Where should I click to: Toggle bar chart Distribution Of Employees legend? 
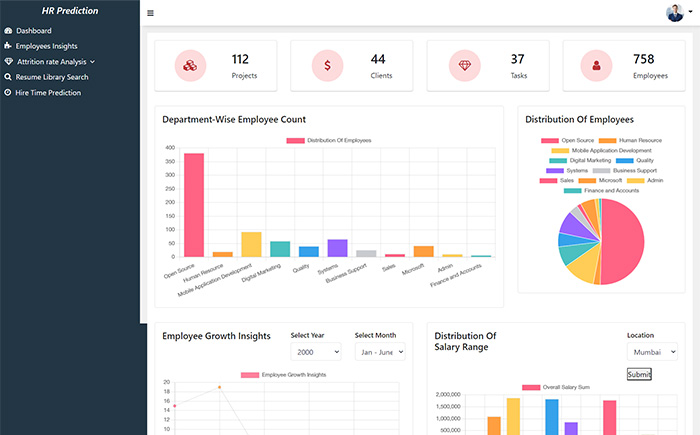click(329, 140)
